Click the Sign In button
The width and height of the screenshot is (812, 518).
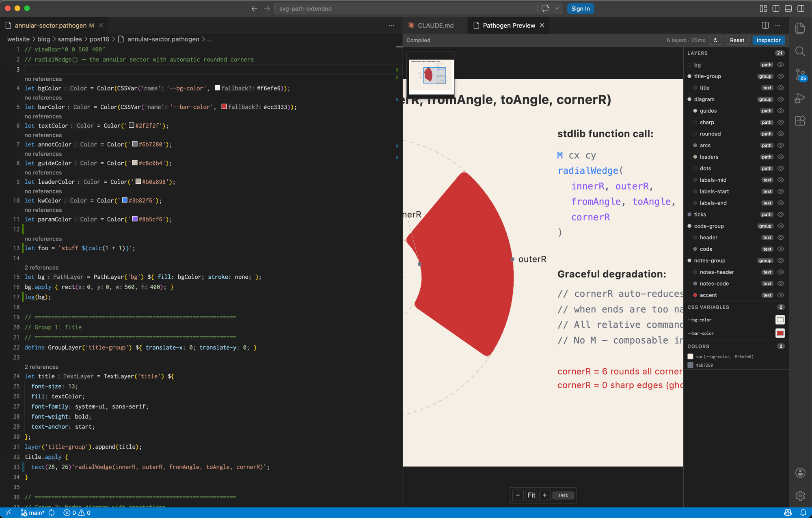pyautogui.click(x=580, y=8)
